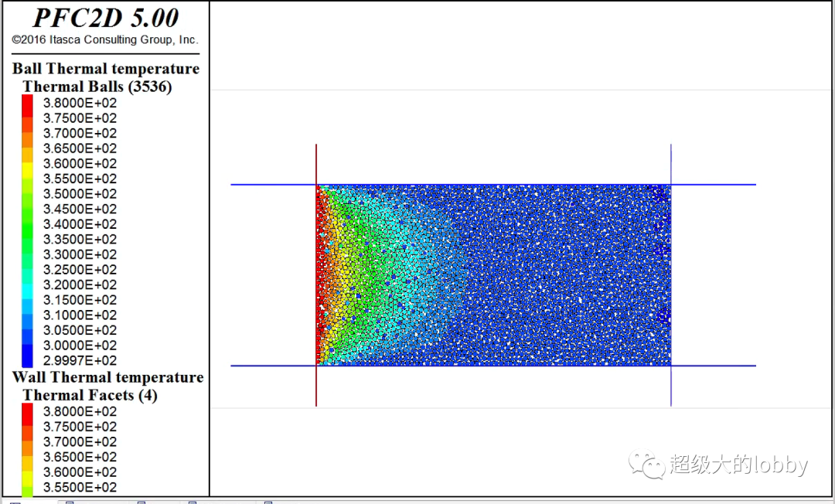
Task: Select the hot red left wall facet
Action: tap(316, 275)
